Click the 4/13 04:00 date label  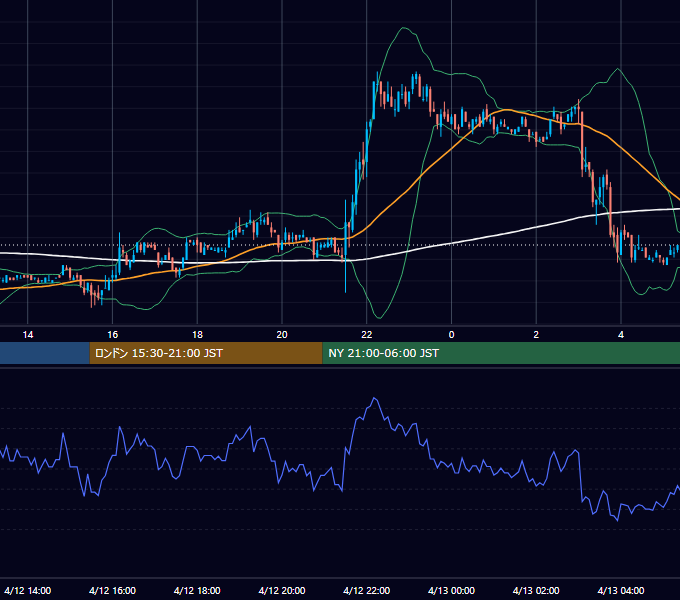621,590
